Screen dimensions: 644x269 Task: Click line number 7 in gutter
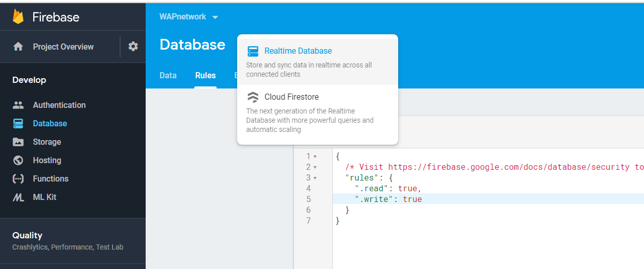click(308, 221)
